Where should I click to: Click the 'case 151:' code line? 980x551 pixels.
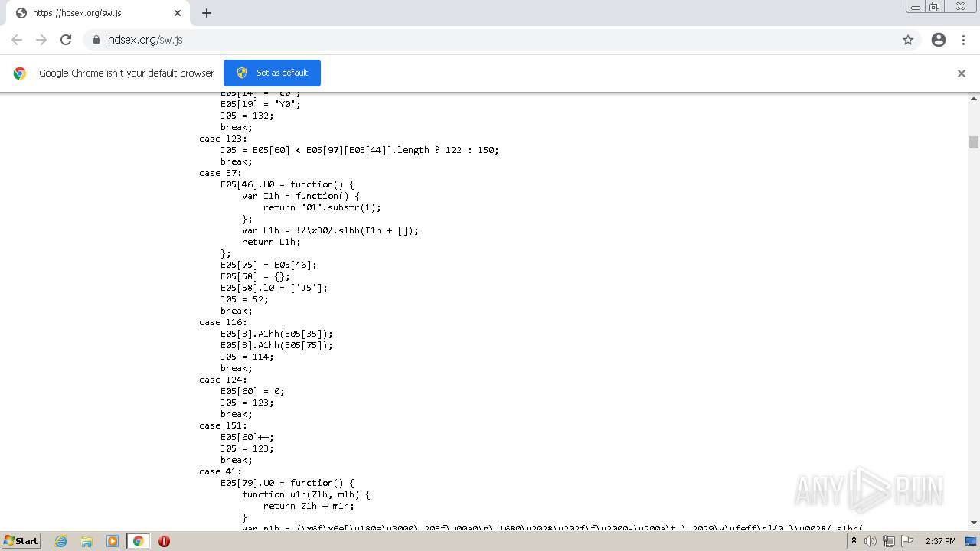coord(223,425)
